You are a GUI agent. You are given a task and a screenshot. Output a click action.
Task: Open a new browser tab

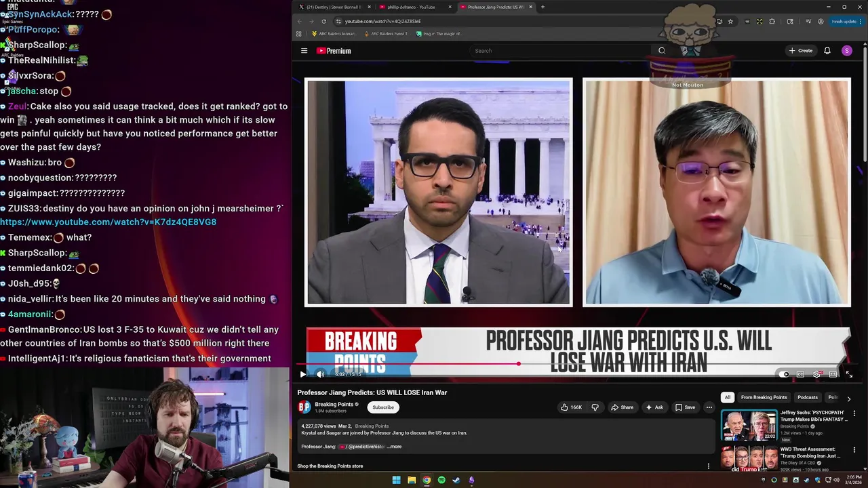pos(542,7)
